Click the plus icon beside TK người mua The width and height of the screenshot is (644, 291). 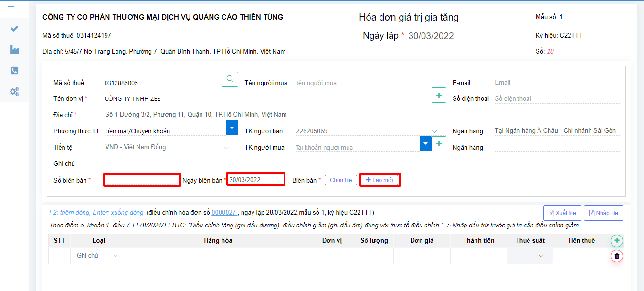pos(438,143)
